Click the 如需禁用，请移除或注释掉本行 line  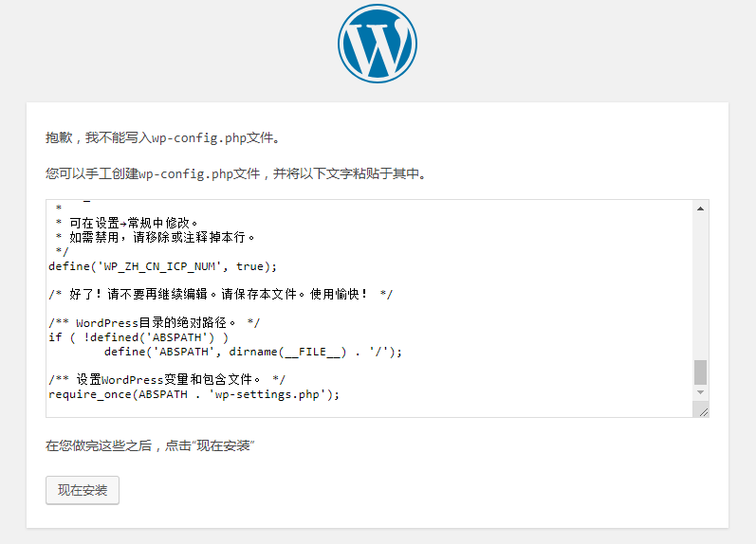(x=155, y=238)
